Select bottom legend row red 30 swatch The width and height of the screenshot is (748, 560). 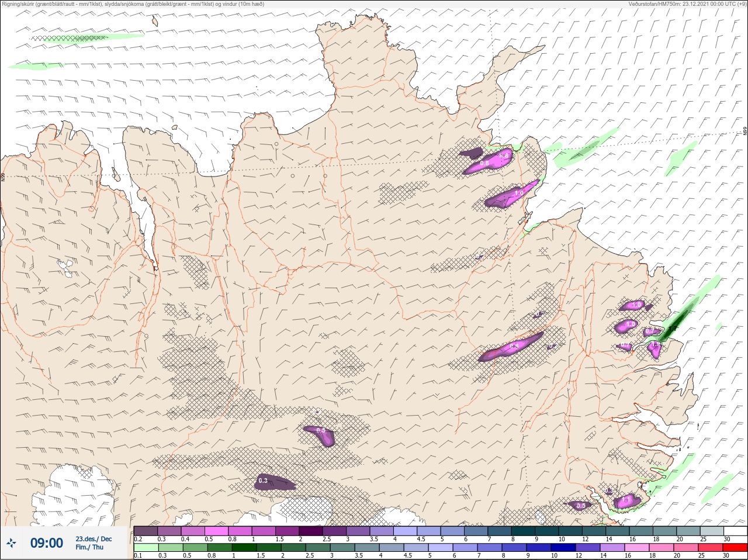[735, 548]
